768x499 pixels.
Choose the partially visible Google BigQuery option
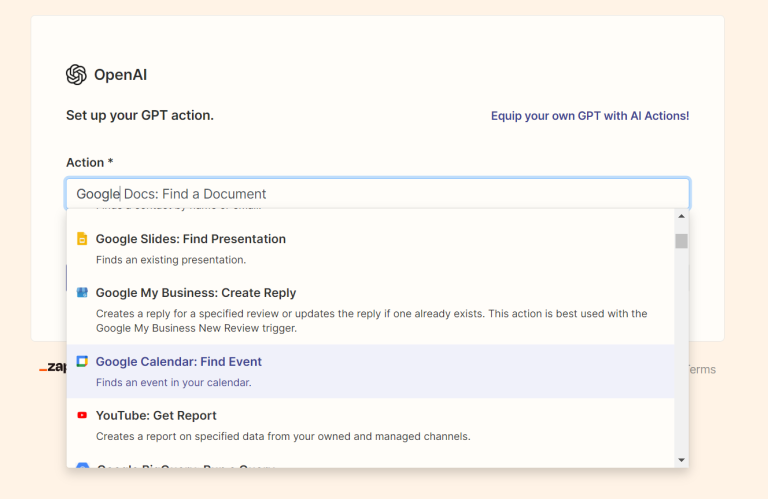(185, 464)
